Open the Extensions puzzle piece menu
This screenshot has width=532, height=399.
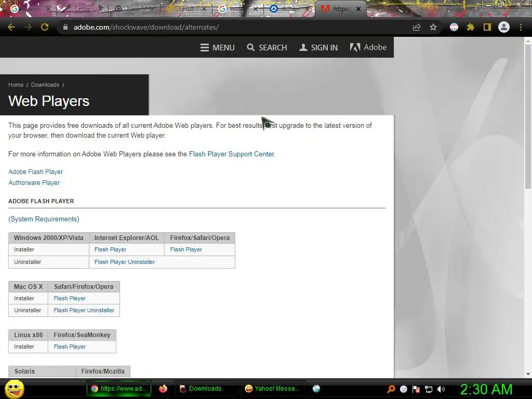point(471,27)
